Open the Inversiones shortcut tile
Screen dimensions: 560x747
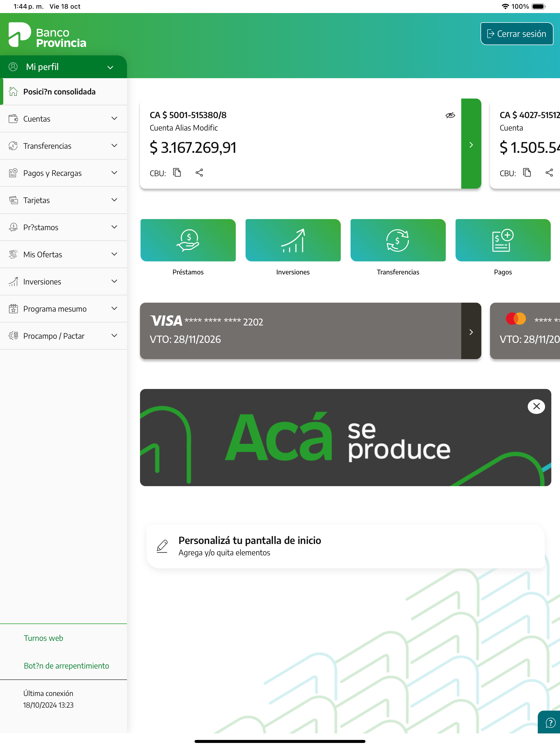tap(293, 240)
